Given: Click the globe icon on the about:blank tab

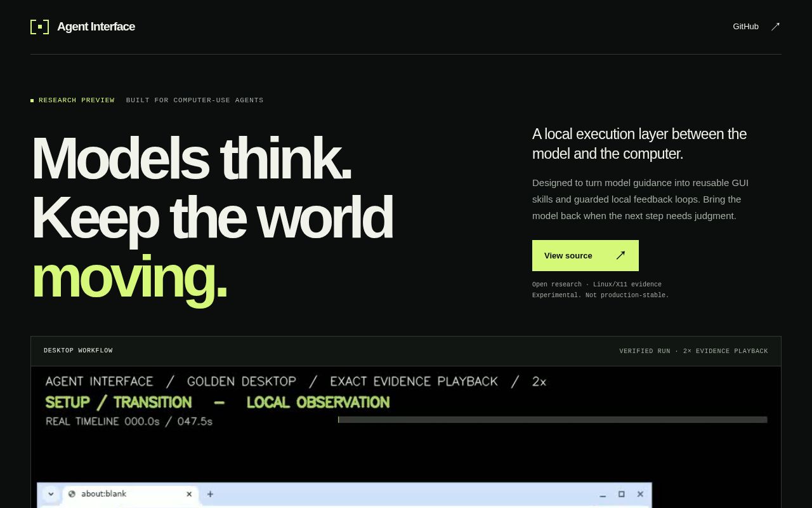Looking at the screenshot, I should pos(72,494).
